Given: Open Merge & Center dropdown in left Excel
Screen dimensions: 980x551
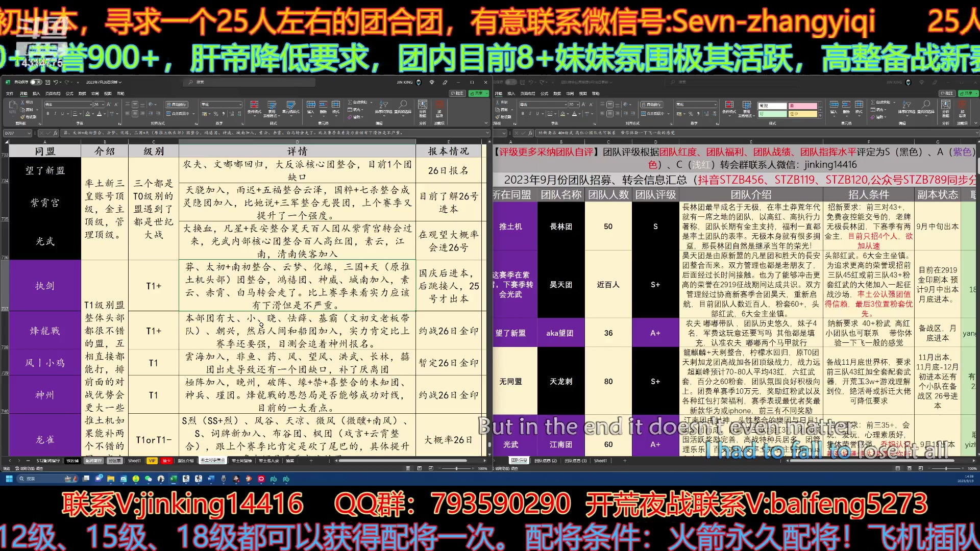Looking at the screenshot, I should tap(194, 114).
